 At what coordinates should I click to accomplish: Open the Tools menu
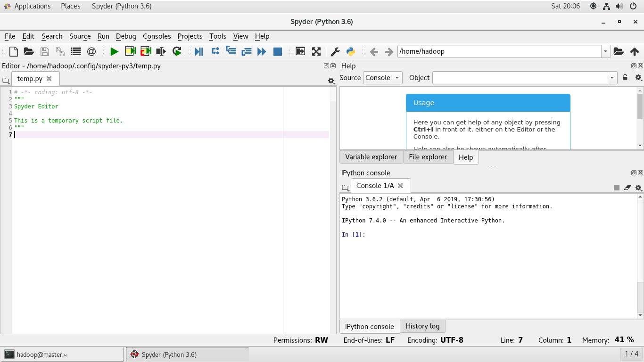point(218,36)
